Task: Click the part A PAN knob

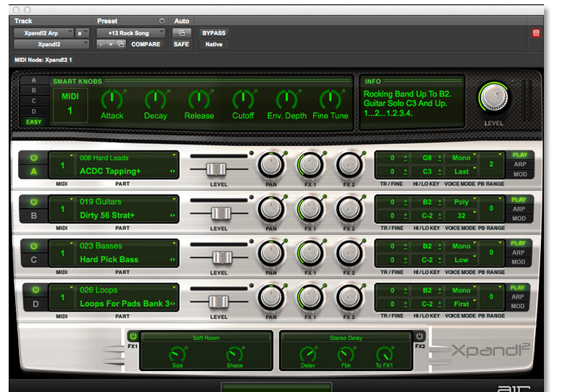Action: click(271, 165)
